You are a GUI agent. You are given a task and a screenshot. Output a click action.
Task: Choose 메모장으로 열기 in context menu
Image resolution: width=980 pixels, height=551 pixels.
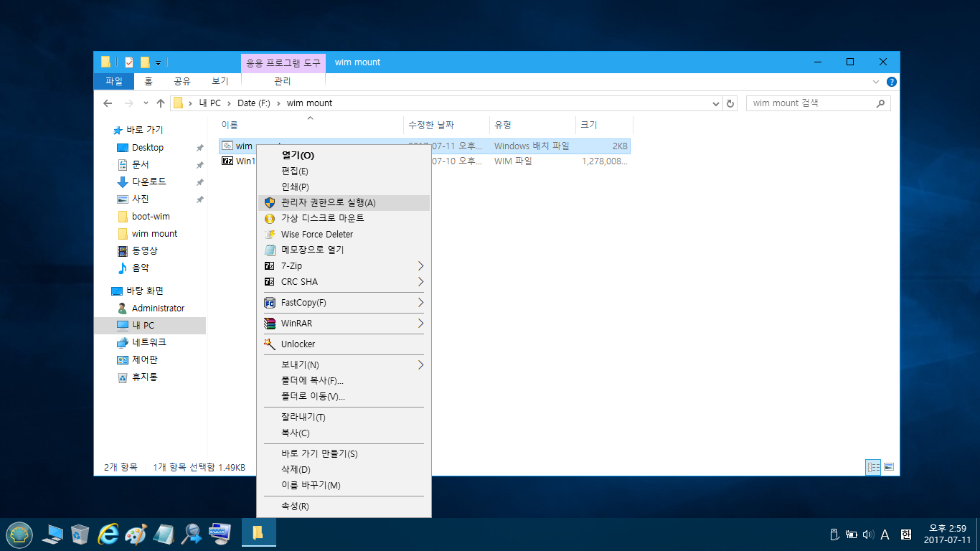[344, 250]
